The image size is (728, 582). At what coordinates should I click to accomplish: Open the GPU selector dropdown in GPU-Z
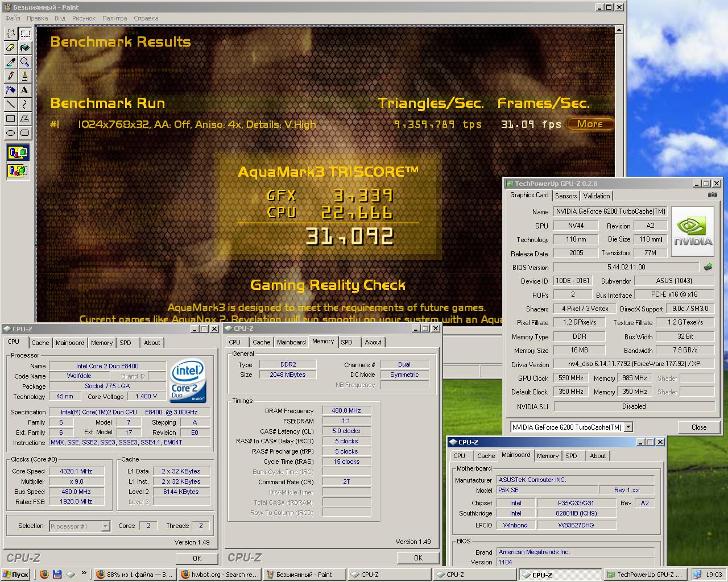(x=628, y=427)
